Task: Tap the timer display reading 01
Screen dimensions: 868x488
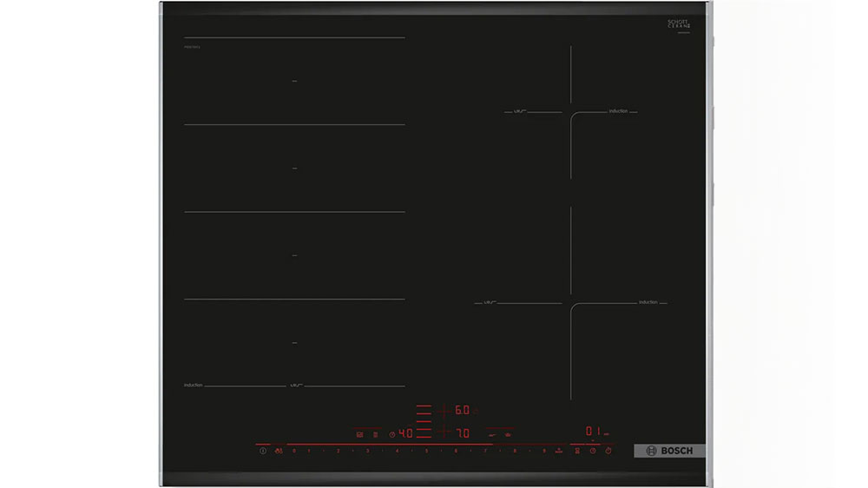Action: point(594,431)
